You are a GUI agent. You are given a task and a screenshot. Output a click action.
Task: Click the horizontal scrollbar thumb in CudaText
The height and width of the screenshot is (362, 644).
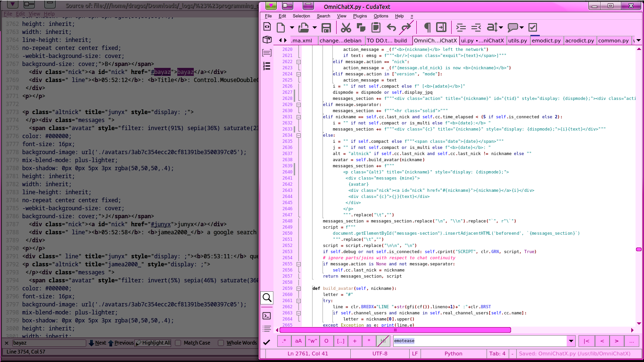click(x=395, y=330)
